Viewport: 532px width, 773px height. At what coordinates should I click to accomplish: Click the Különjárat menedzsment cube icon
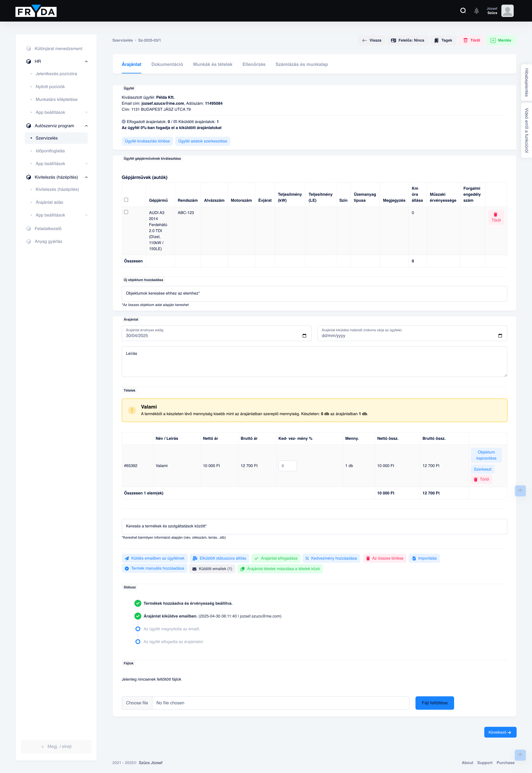tap(29, 49)
